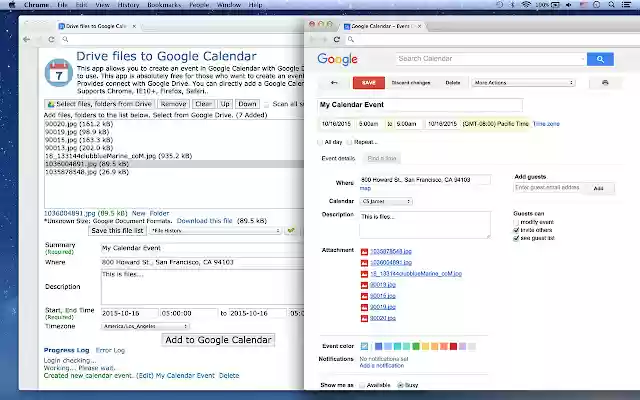Viewport: 640px width, 400px height.
Task: Enable guests can modify event
Action: pos(516,222)
